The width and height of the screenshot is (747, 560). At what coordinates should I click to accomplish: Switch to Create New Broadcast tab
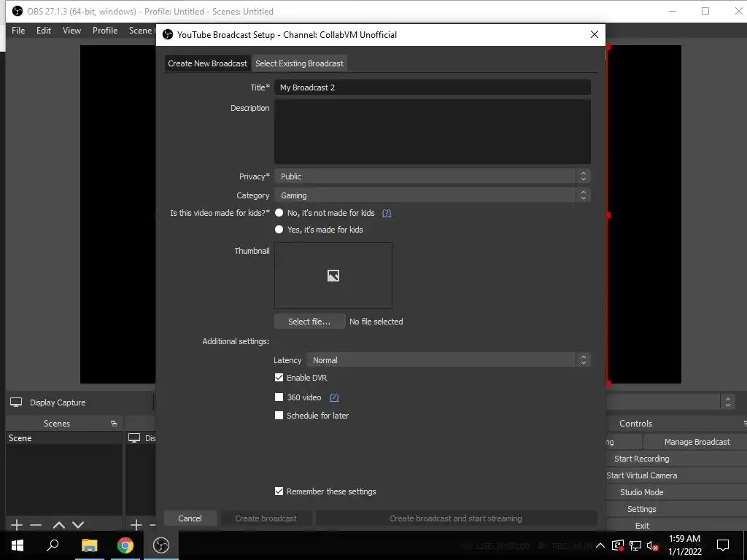pyautogui.click(x=207, y=63)
